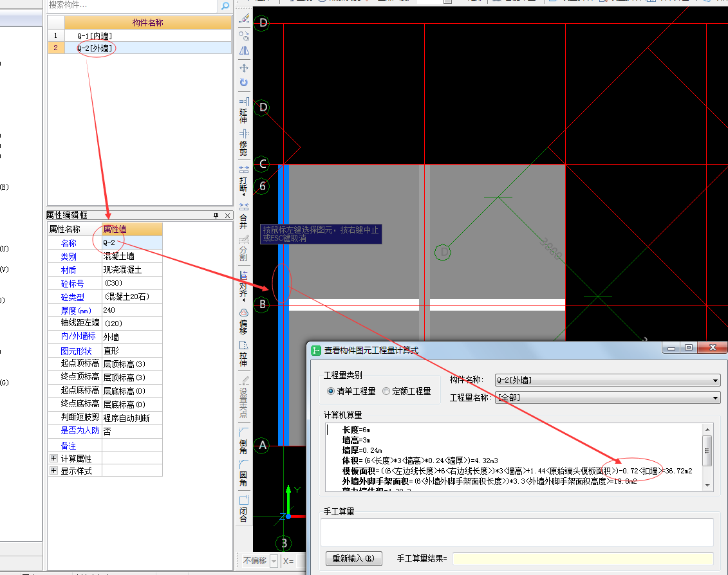Select the 延伸 extend tool

[x=244, y=111]
